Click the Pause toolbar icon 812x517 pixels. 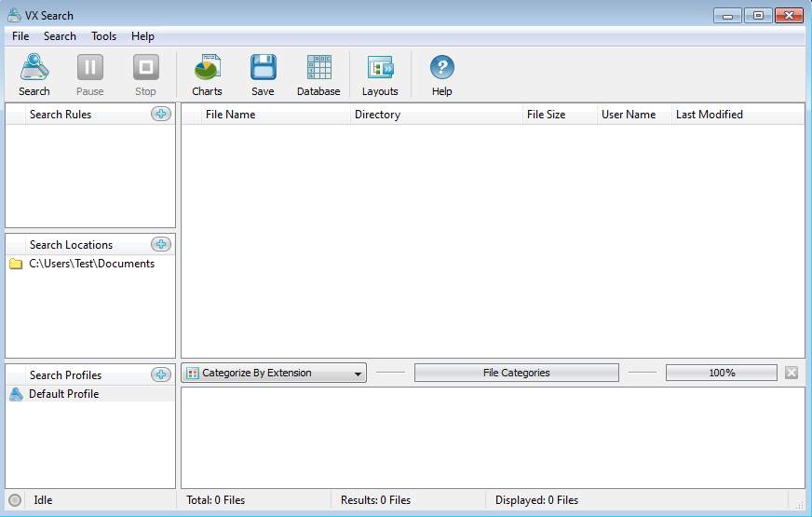point(90,69)
